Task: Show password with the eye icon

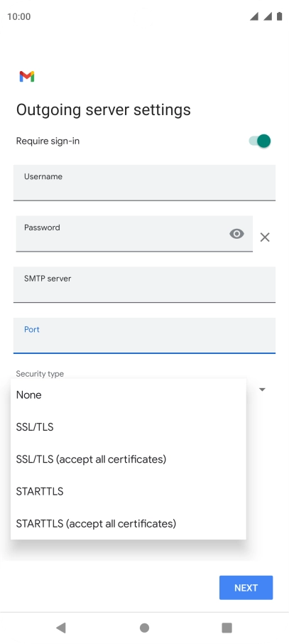Action: click(236, 234)
